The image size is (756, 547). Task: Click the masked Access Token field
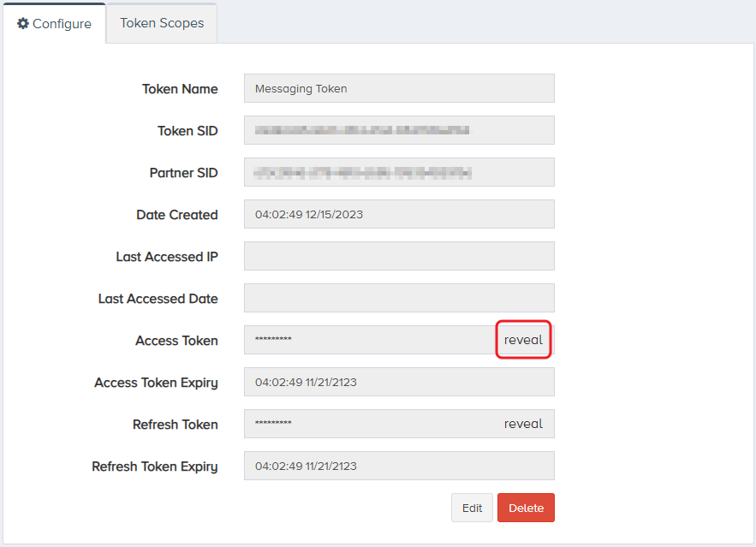coord(368,340)
